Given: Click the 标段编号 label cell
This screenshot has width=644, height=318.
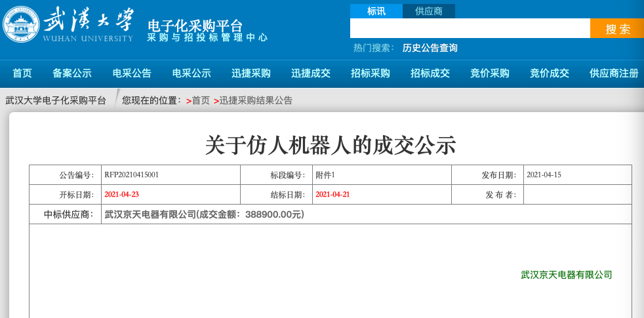Looking at the screenshot, I should click(276, 174).
